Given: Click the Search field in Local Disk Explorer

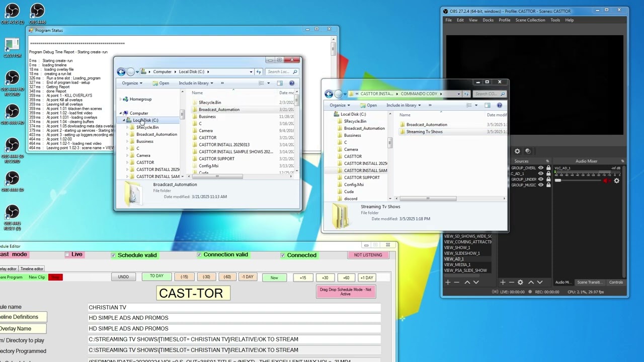Looking at the screenshot, I should [282, 72].
